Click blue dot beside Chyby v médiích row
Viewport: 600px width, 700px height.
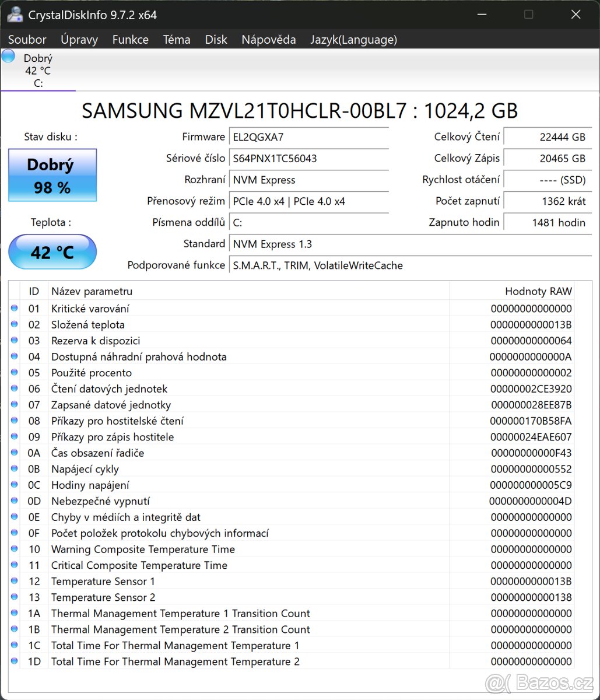pos(14,517)
